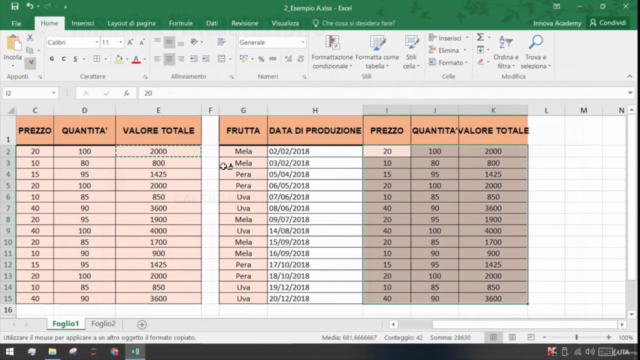Click the insert function fx icon

coord(127,93)
